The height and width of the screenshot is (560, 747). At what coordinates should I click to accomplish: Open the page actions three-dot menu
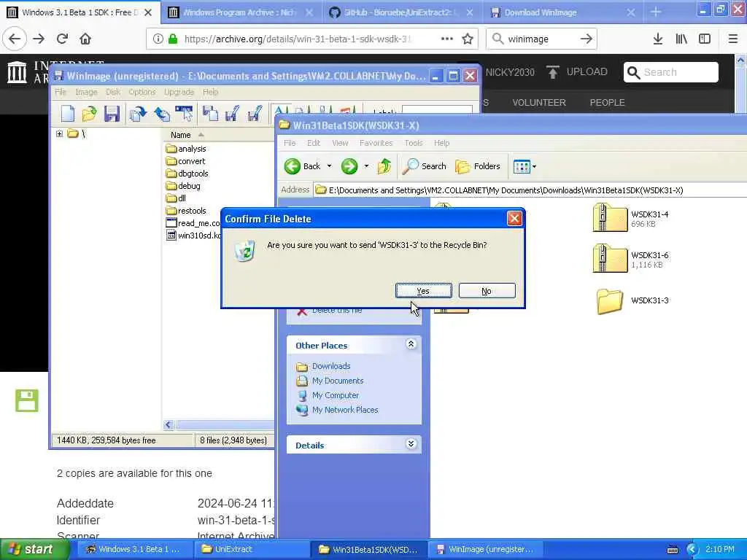447,39
